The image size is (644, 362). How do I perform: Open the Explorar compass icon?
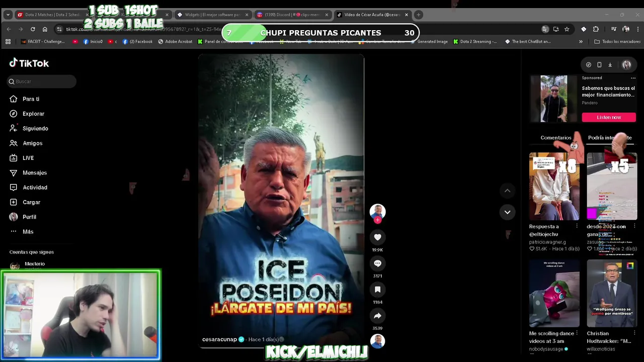(14, 114)
